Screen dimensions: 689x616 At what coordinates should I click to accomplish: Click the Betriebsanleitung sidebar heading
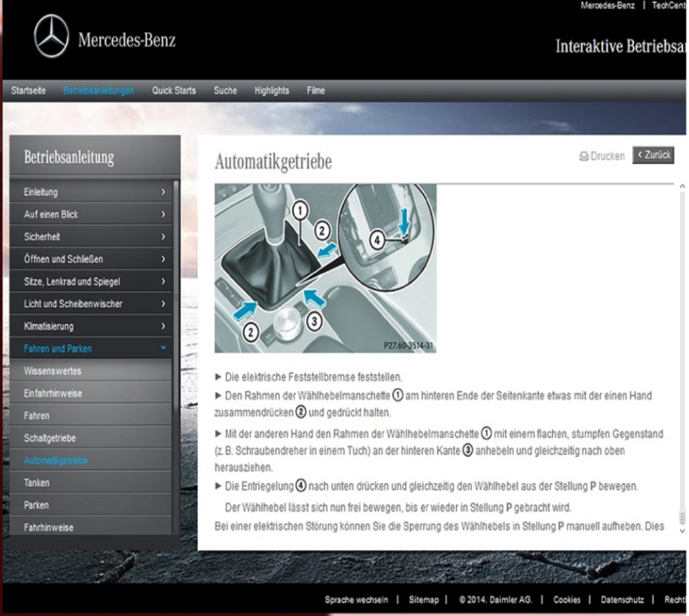click(x=69, y=157)
